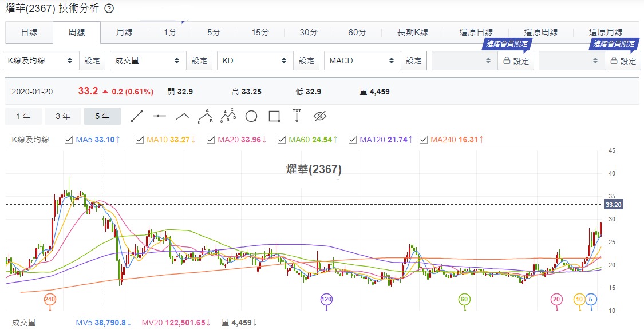Pick the 0-A-B wave pattern tool
The height and width of the screenshot is (330, 644).
(x=206, y=116)
